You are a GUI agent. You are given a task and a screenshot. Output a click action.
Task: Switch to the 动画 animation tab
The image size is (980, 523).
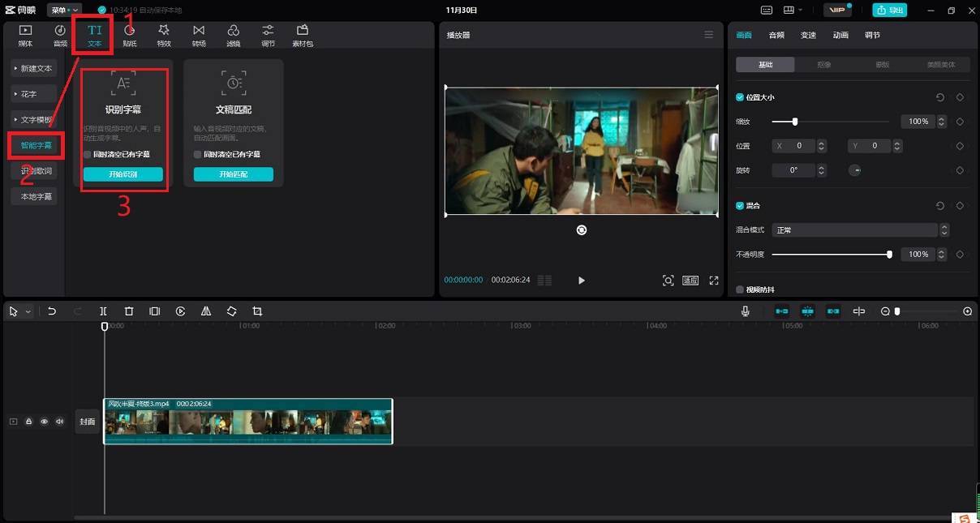pyautogui.click(x=840, y=35)
